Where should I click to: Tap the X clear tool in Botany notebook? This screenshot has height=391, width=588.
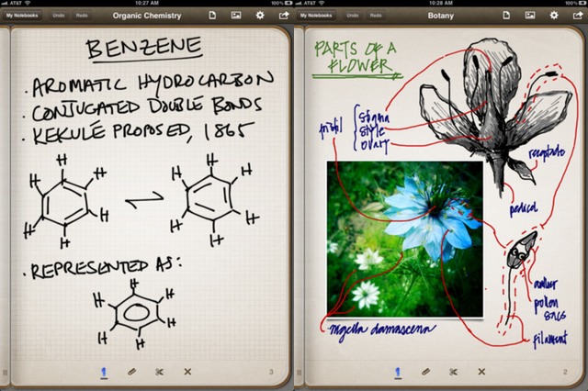pos(481,372)
